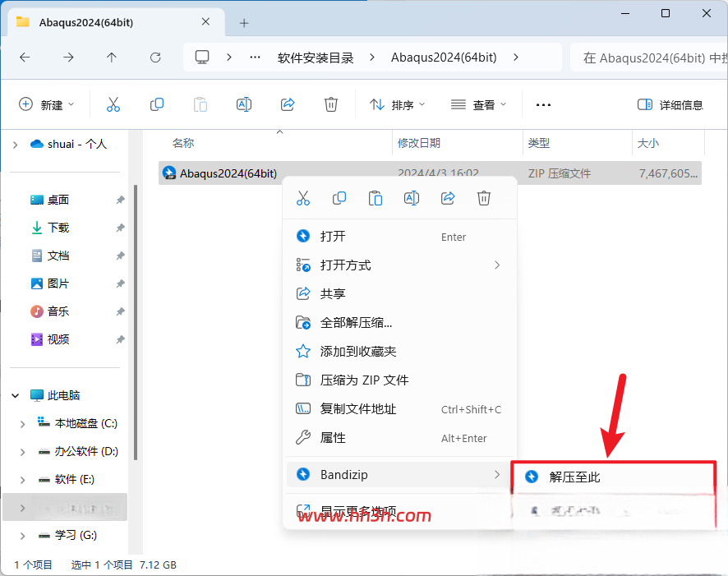Click Abaqus2024(64bit) breadcrumb in address bar

coord(444,57)
